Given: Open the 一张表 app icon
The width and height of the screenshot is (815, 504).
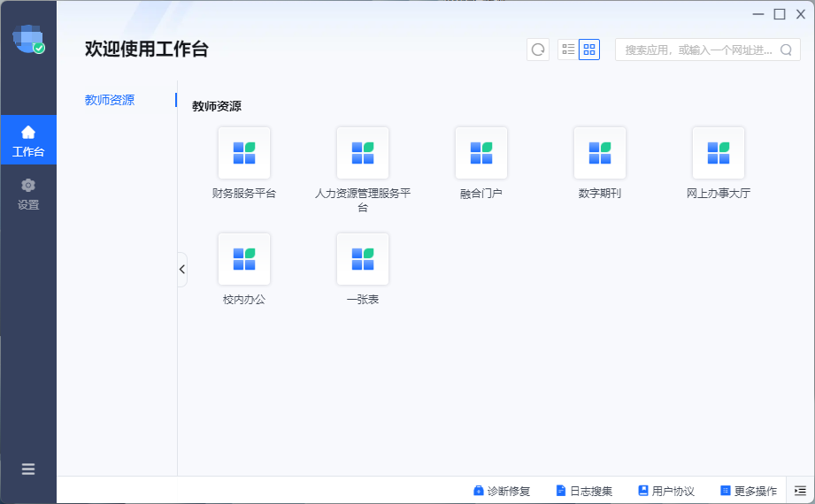Looking at the screenshot, I should click(362, 260).
